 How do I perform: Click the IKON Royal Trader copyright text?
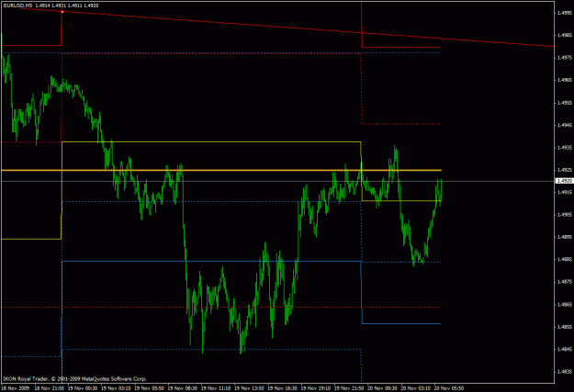click(x=74, y=379)
